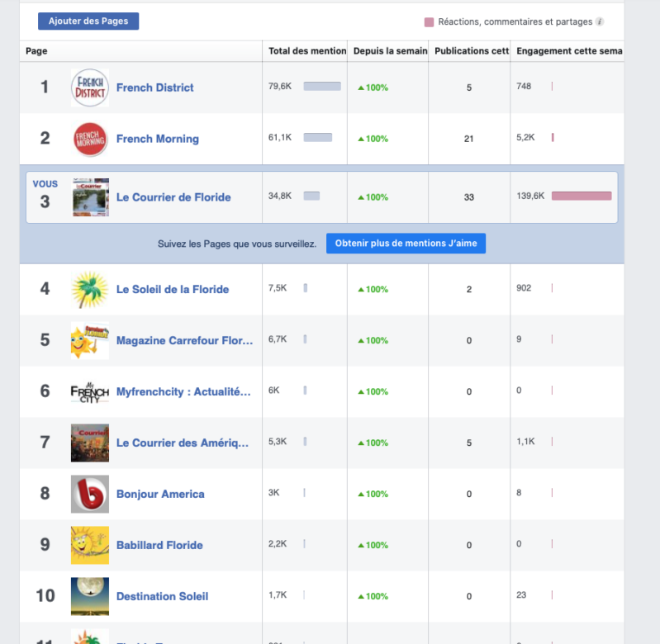Viewport: 660px width, 644px height.
Task: Open the Destination Soleil page link
Action: tap(162, 596)
